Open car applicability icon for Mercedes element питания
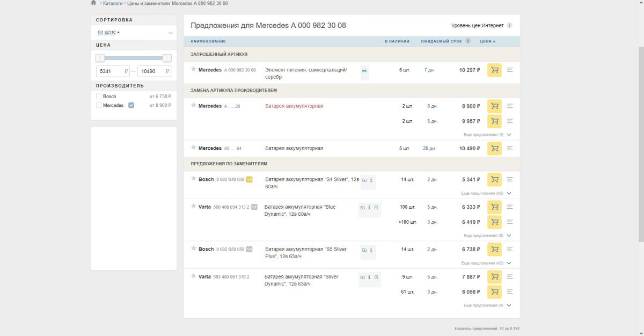Screen dimensions: 644x336 coord(364,71)
